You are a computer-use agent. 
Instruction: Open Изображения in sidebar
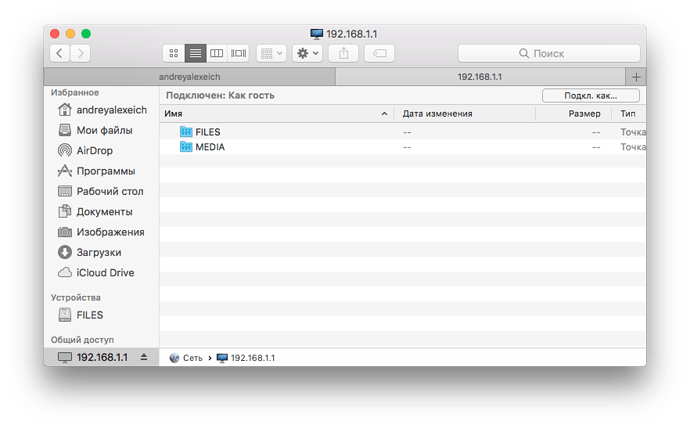coord(102,232)
